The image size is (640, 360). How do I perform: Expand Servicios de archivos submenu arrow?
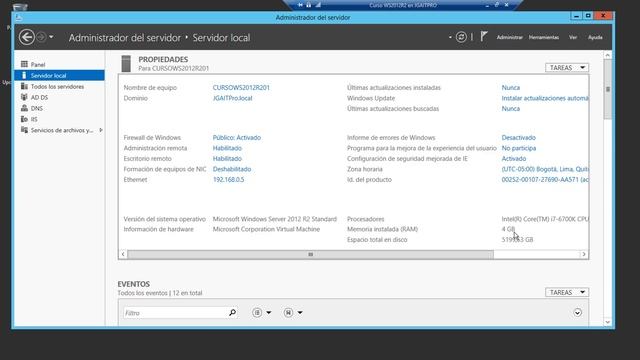tap(101, 130)
